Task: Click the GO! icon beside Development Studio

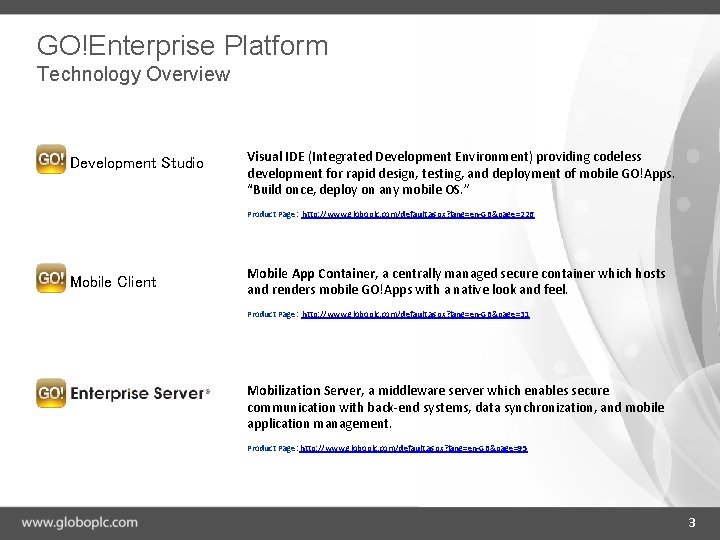Action: (51, 159)
